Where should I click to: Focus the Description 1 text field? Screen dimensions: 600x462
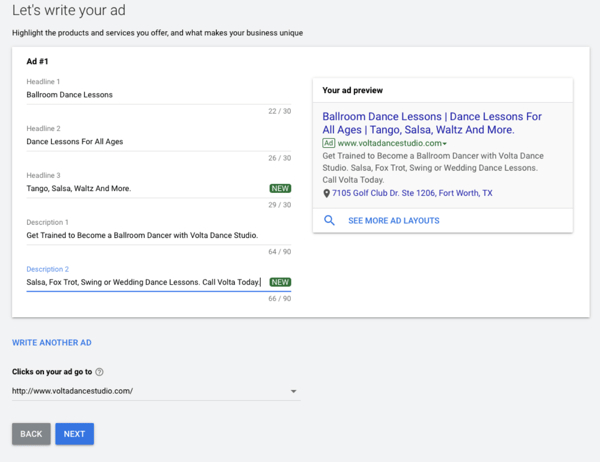[159, 235]
